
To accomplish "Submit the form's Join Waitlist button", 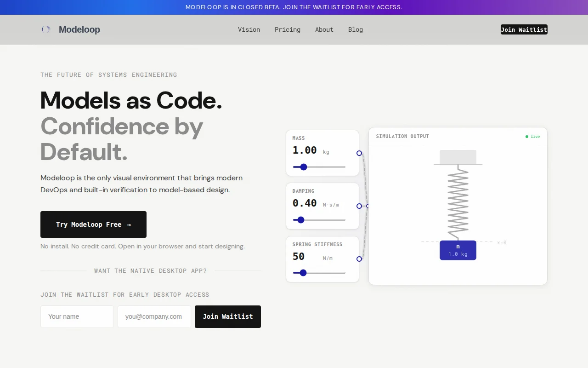I will [x=228, y=316].
